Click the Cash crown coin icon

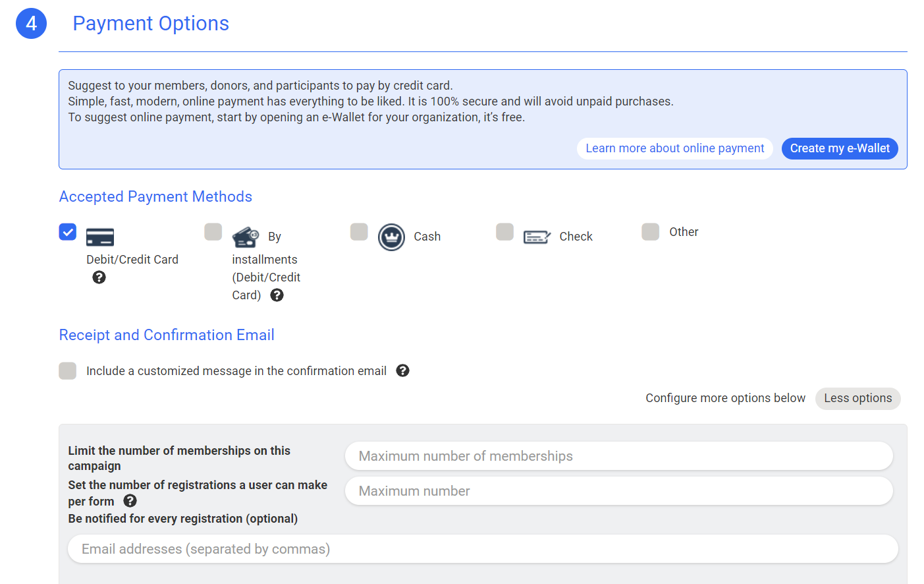pos(391,237)
